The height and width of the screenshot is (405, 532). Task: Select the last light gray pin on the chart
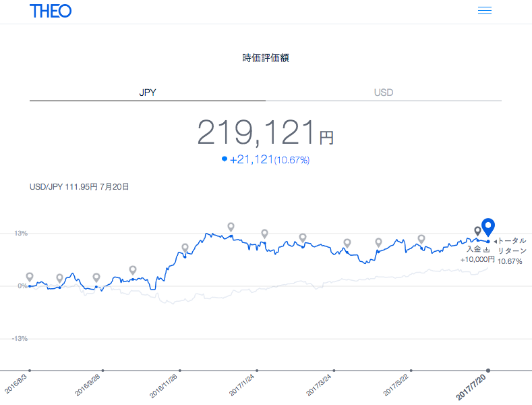[421, 238]
